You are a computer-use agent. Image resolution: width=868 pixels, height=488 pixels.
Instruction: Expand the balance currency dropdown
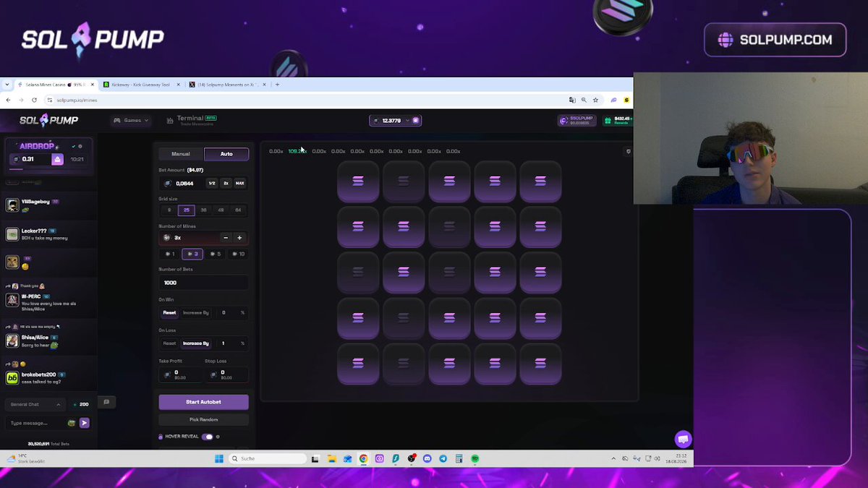(407, 121)
